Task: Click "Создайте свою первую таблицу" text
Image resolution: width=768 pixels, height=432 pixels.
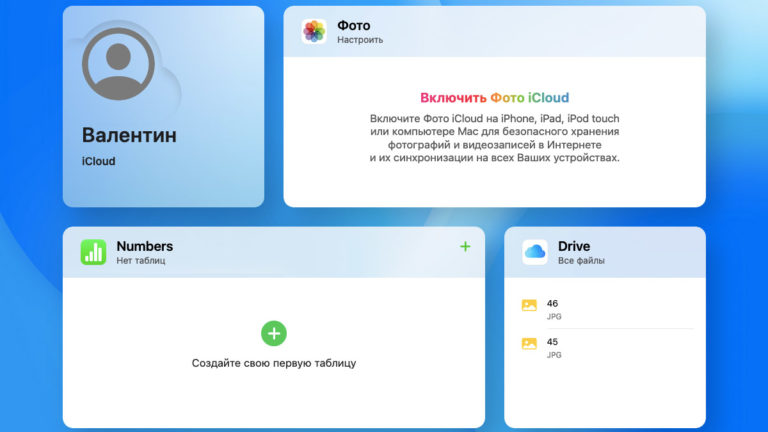Action: point(274,363)
